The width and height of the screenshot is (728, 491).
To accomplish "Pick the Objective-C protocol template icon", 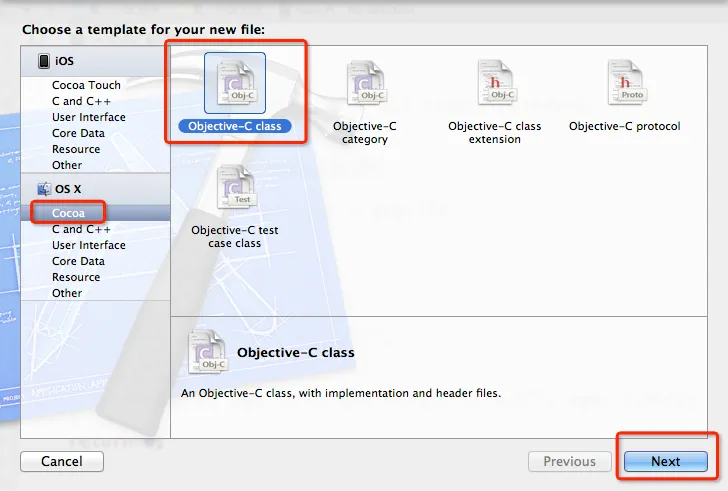I will coord(625,83).
